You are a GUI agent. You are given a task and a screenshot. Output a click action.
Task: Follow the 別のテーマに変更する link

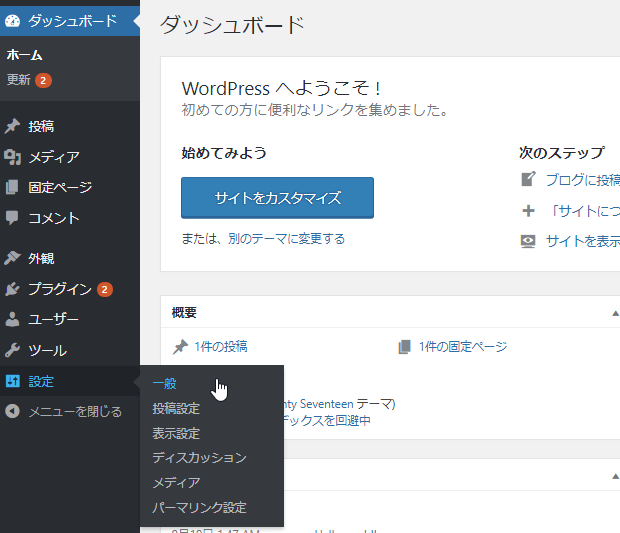(286, 239)
